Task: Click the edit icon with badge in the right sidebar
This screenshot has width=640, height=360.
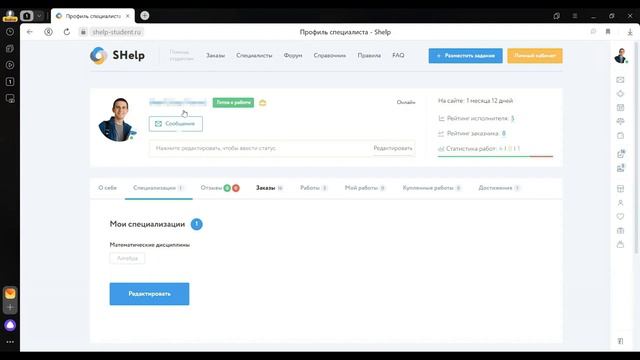Action: 620,154
